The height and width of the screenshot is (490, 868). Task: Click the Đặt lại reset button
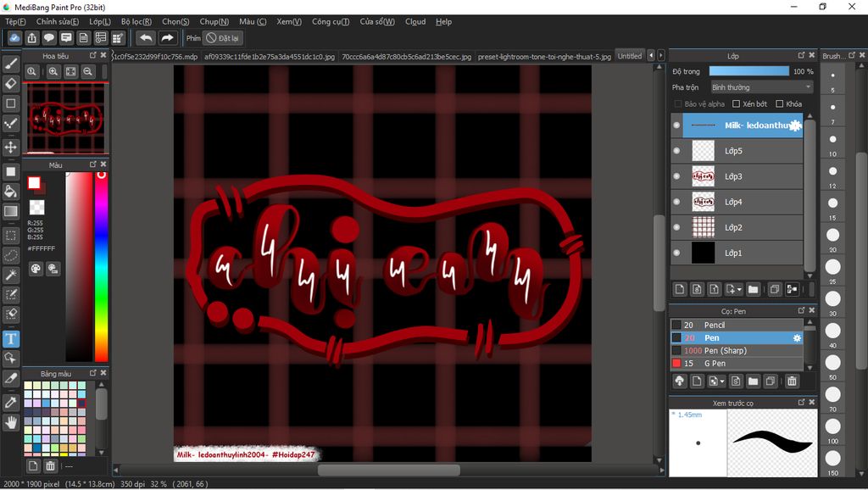223,38
